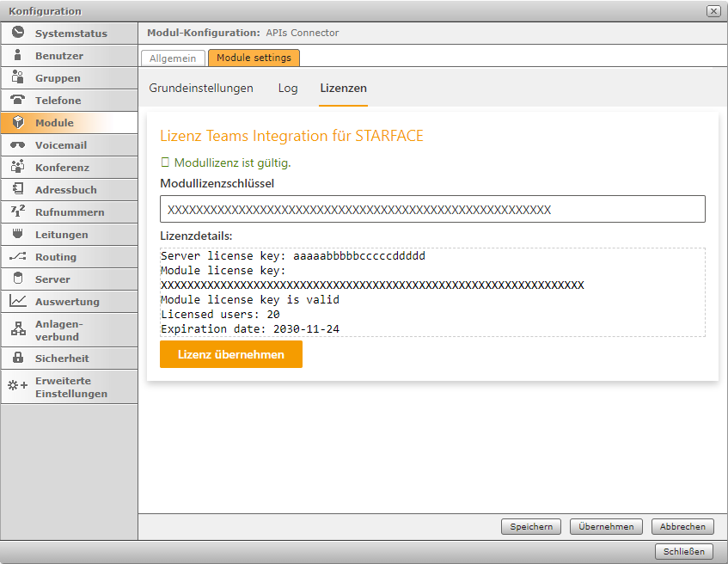
Task: Click the Voicemail tape icon
Action: 18,145
